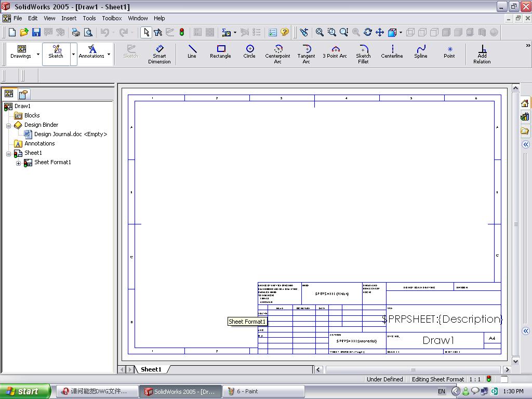Click the vertical scrollbar up arrow

pyautogui.click(x=515, y=88)
